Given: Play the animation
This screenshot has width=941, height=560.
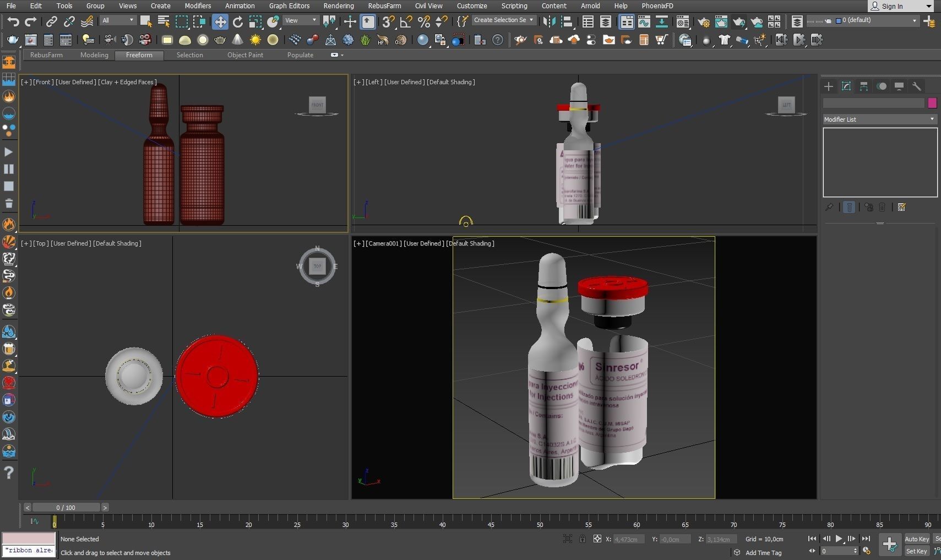Looking at the screenshot, I should click(x=839, y=539).
